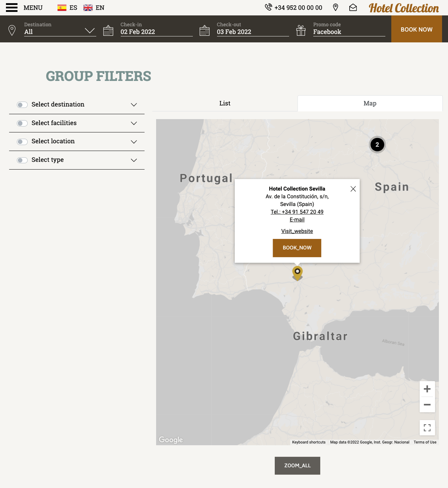Click the E-mail link in the popup
The image size is (448, 488).
pyautogui.click(x=297, y=220)
